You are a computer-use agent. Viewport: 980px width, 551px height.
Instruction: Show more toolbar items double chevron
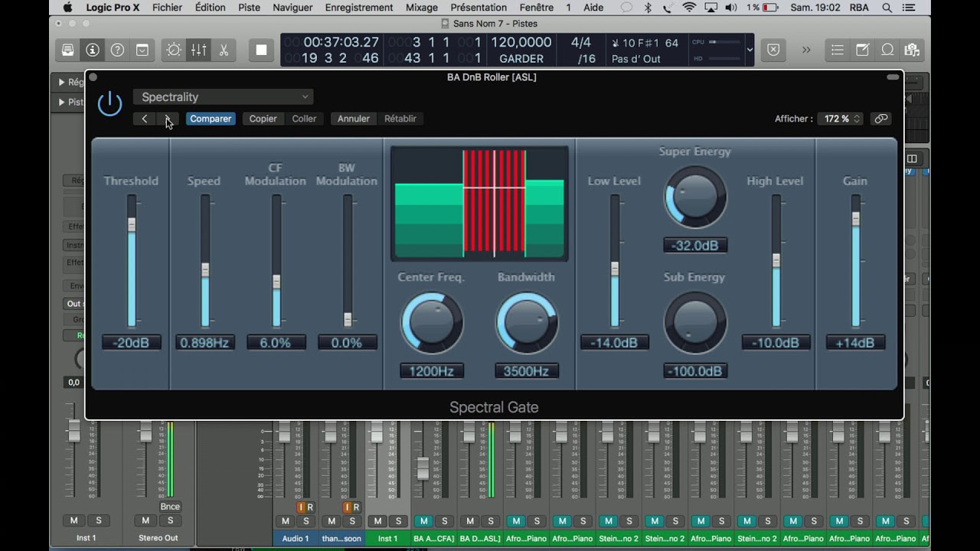pos(806,50)
